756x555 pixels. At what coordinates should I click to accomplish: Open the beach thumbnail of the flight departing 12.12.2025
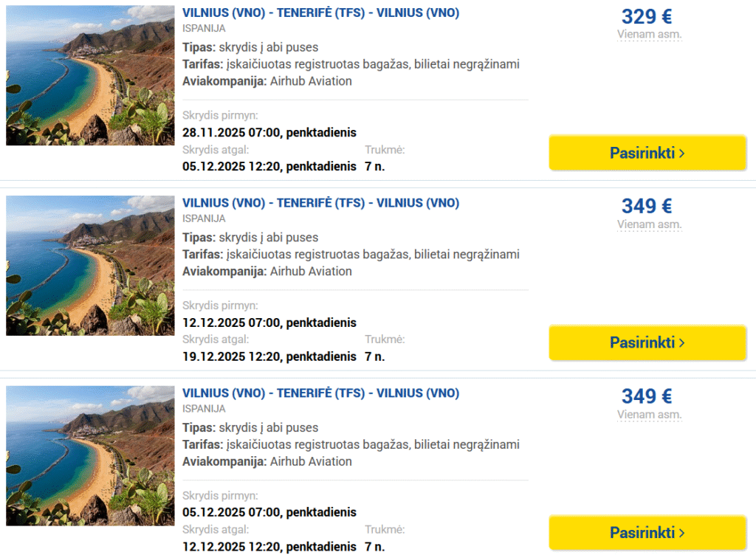tap(90, 266)
